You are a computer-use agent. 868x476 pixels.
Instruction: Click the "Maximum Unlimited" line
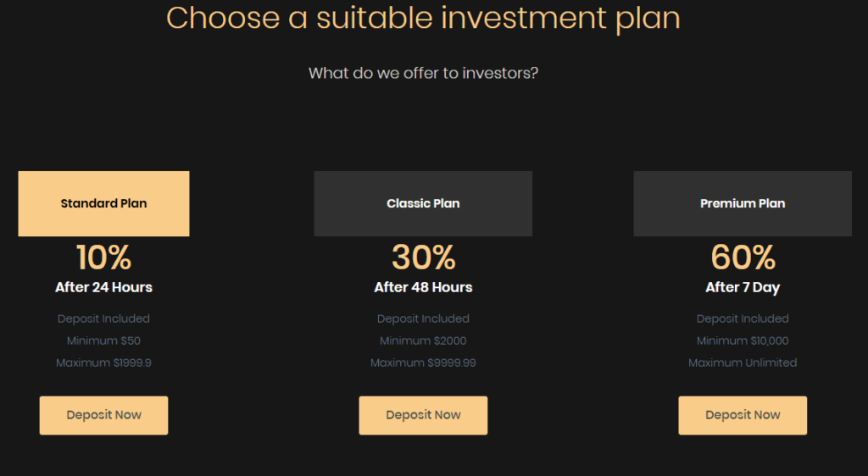coord(743,363)
